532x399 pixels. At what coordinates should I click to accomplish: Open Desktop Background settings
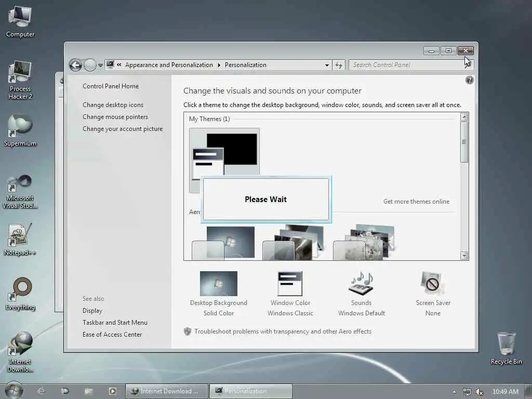(219, 294)
